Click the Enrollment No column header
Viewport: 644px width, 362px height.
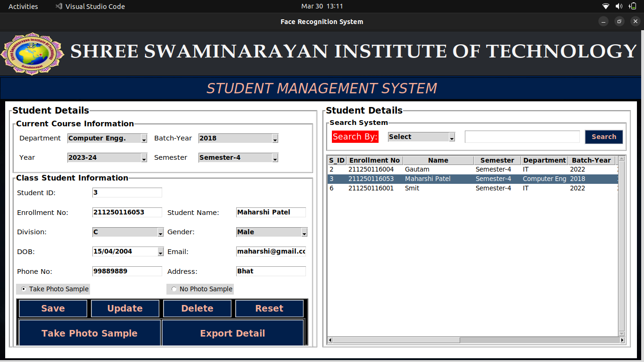point(374,160)
